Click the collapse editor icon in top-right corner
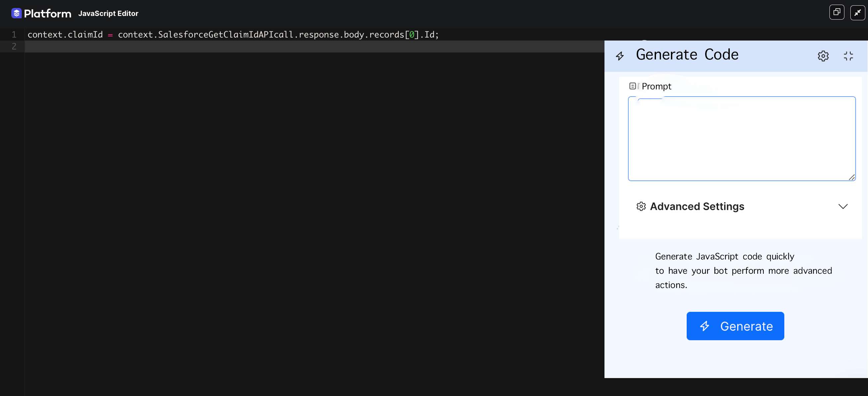Screen dimensions: 868x396 pyautogui.click(x=857, y=13)
